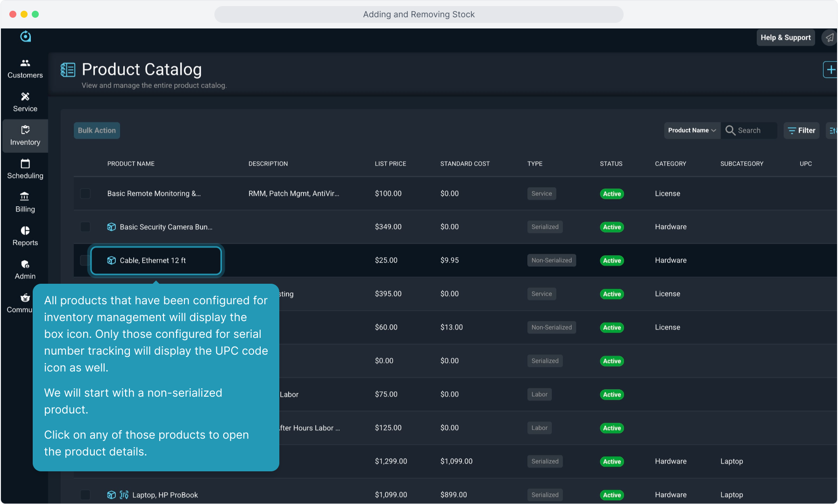
Task: Tick the Laptop, HP ProBook row checkbox
Action: pos(85,495)
